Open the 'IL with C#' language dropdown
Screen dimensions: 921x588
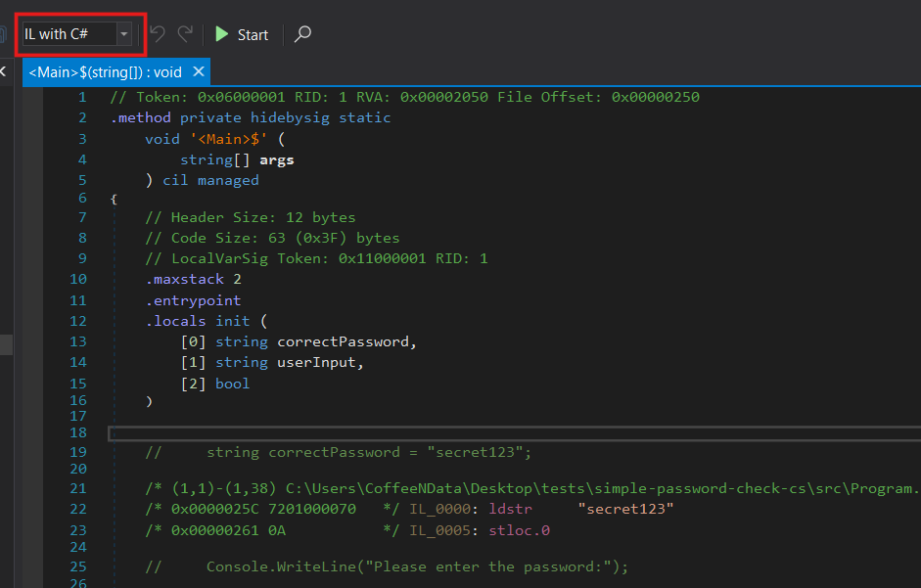coord(77,34)
